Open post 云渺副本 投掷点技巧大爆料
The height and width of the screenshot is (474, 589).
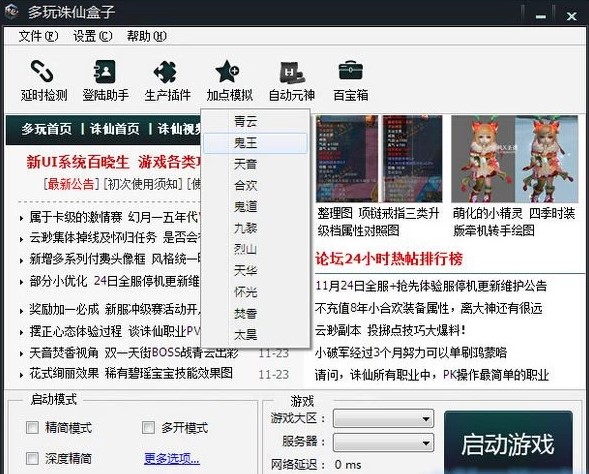tap(391, 331)
